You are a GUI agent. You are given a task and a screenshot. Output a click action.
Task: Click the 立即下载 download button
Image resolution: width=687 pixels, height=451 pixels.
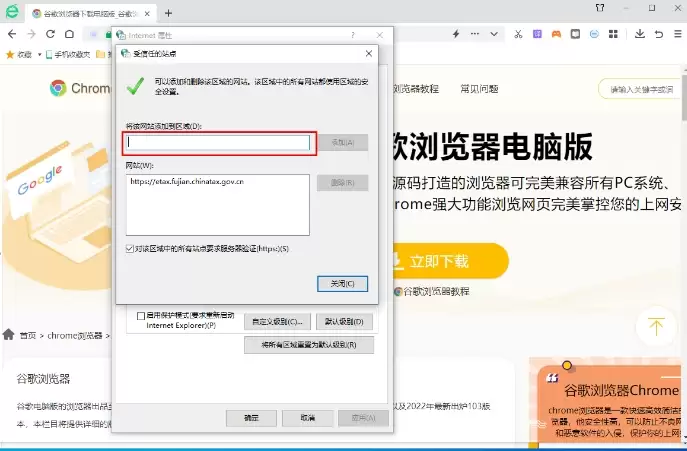coord(451,261)
